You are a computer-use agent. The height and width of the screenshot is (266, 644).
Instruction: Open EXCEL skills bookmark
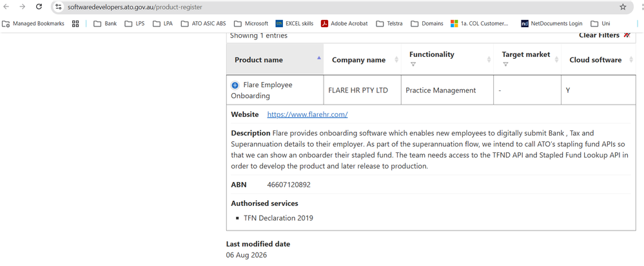pos(295,23)
